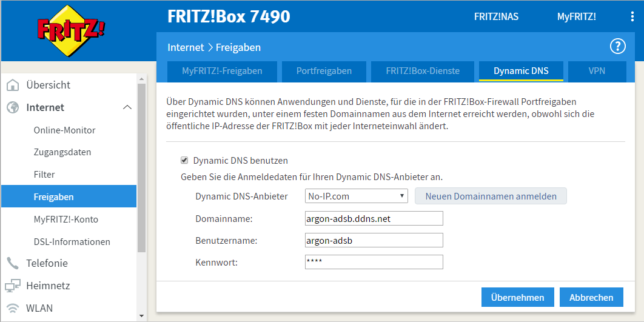
Task: Click the sidebar scrollbar thumb
Action: [x=142, y=167]
